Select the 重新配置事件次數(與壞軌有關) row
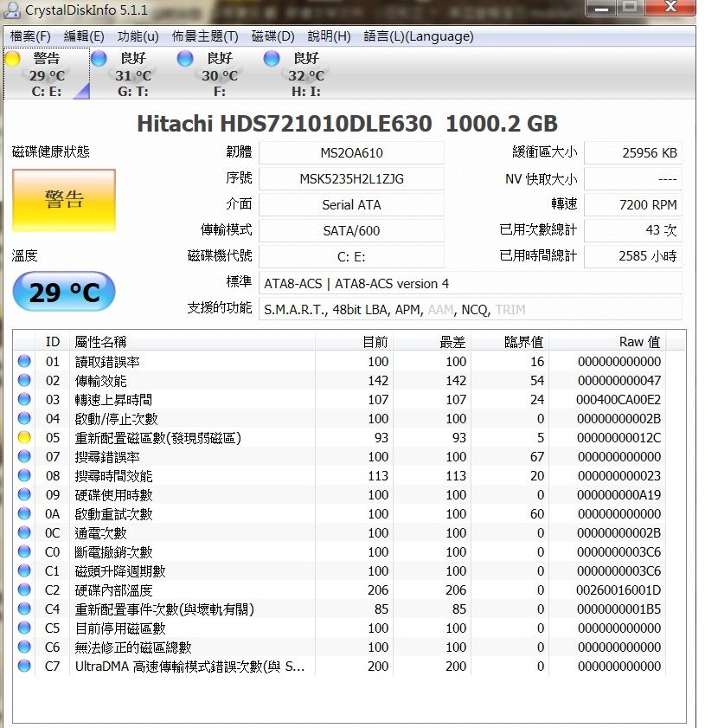Viewport: 705px width, 728px height. click(340, 609)
